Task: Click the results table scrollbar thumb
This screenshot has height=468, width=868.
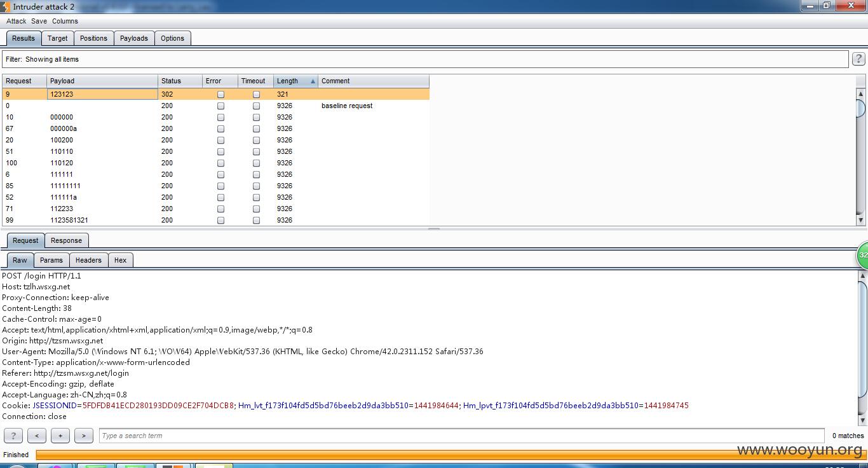Action: pos(861,108)
